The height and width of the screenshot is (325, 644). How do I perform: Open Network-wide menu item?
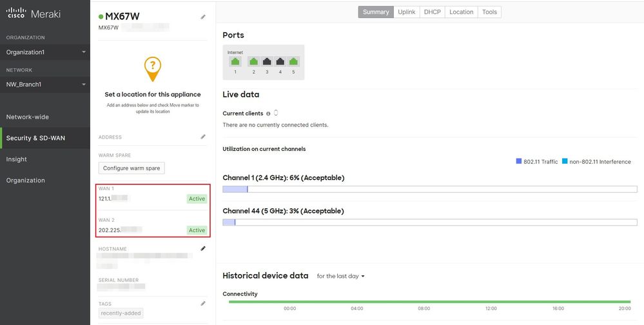(x=28, y=117)
